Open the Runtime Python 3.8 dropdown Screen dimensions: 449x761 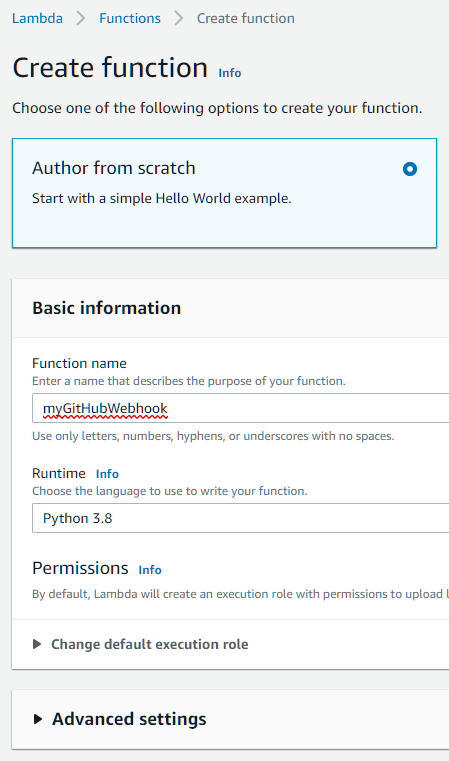(x=240, y=518)
